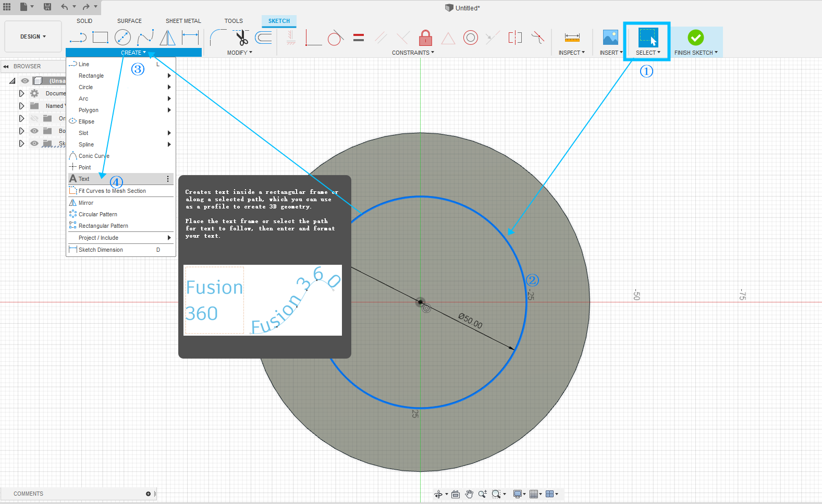Open the MODIFY dropdown menu
Viewport: 822px width, 504px height.
(x=239, y=53)
